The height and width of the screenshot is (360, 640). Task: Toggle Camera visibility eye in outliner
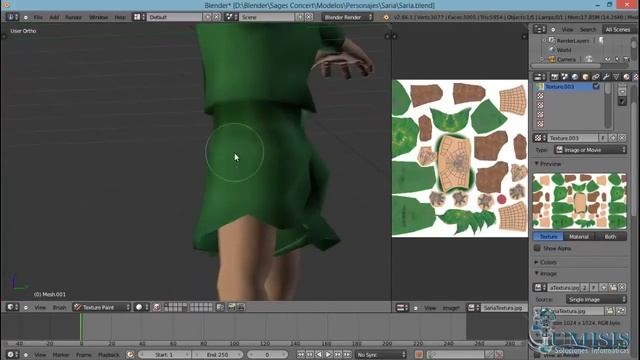pos(608,60)
